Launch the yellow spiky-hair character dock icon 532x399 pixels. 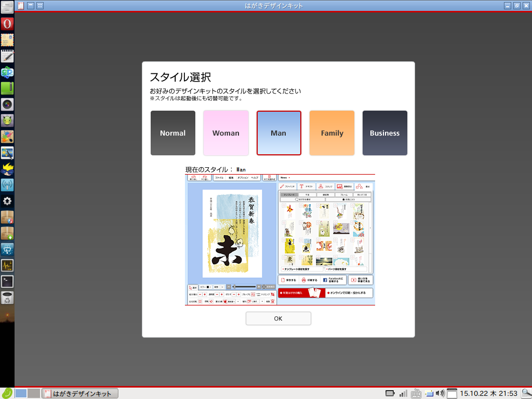[7, 169]
